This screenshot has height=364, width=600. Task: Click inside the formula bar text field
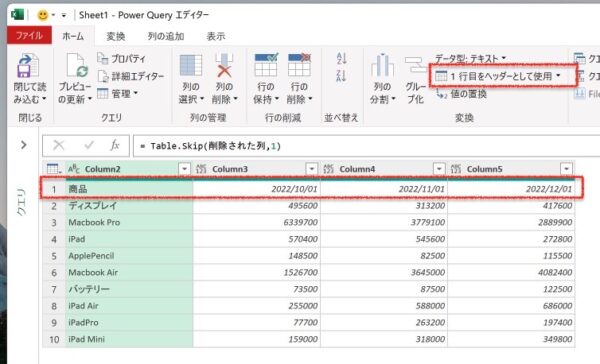point(366,146)
